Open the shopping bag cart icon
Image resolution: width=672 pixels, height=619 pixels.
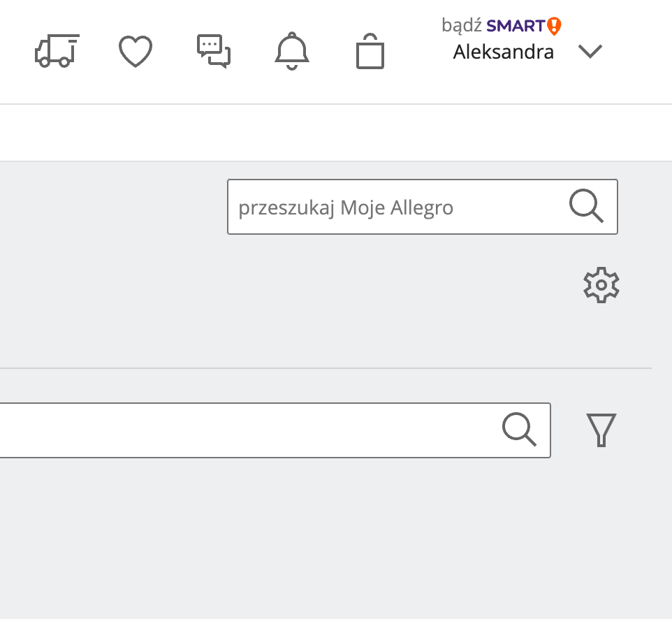click(370, 52)
